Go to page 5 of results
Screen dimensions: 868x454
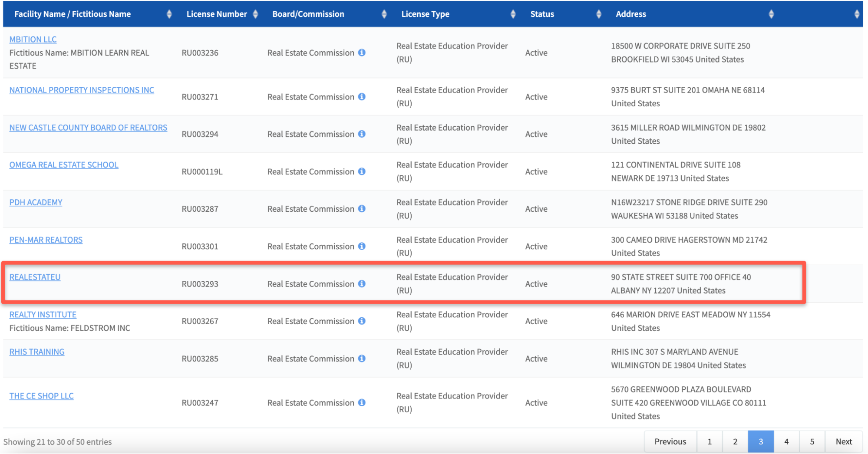(812, 441)
